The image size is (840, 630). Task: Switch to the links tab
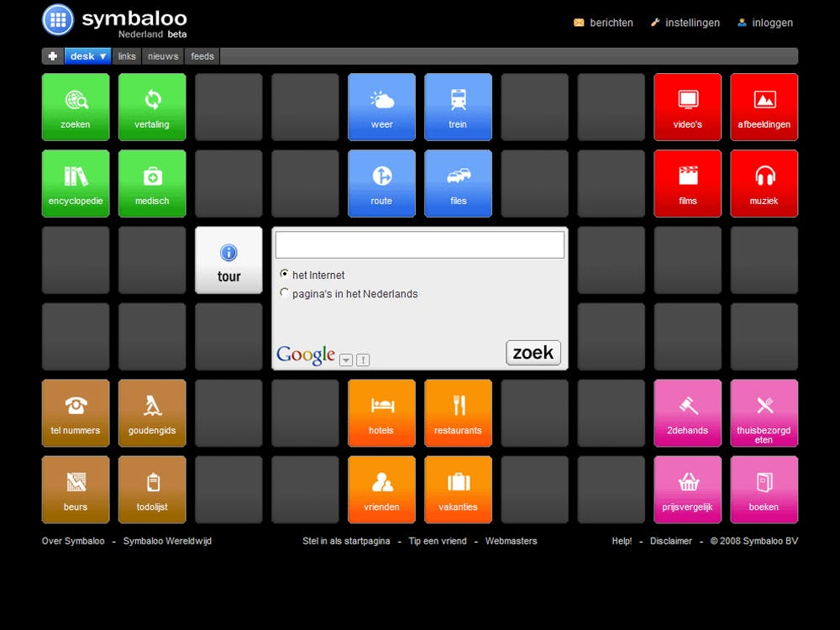coord(127,56)
